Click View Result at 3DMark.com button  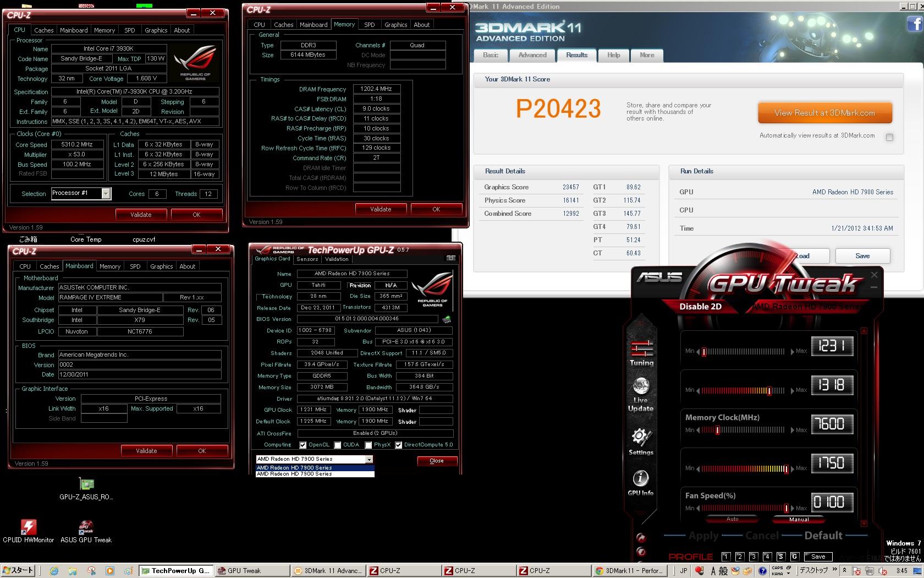point(824,113)
